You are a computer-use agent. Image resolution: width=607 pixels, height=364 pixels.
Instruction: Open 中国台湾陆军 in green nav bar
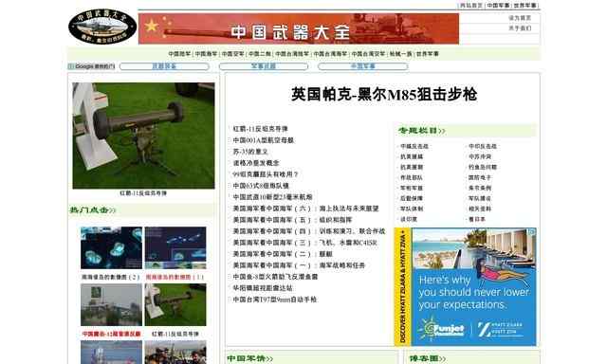pos(292,54)
